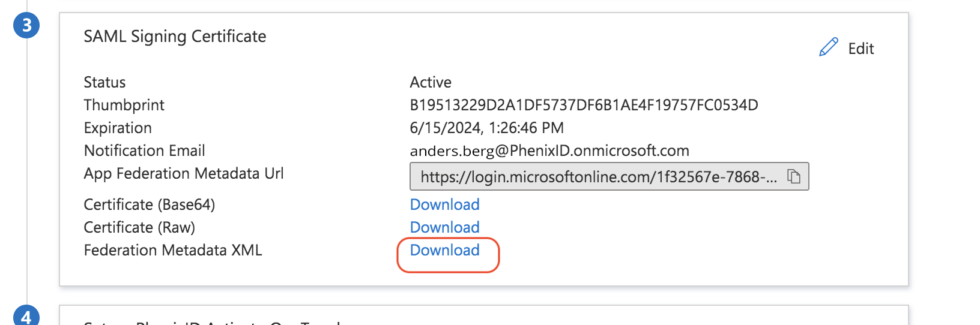Click the notification email address
This screenshot has height=325, width=980.
coord(549,151)
